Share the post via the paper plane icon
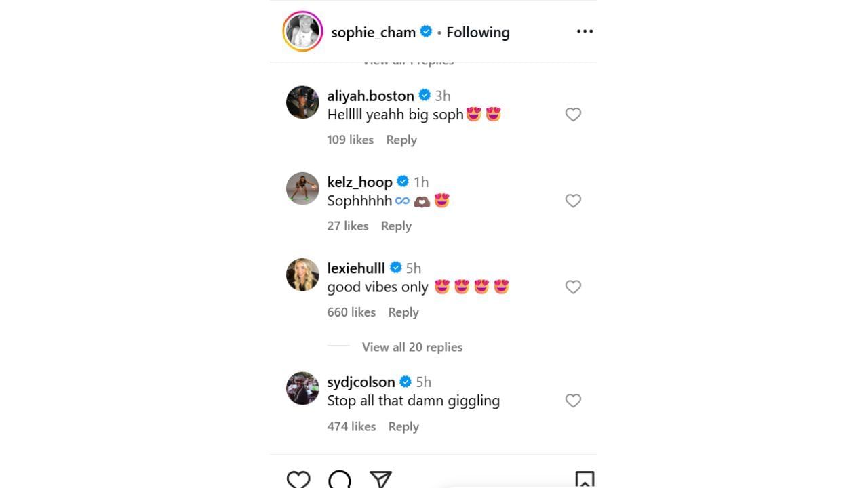868x488 pixels. (x=381, y=479)
